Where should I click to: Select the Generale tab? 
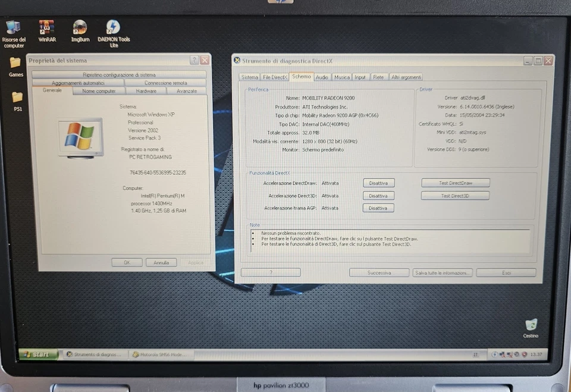click(x=52, y=90)
